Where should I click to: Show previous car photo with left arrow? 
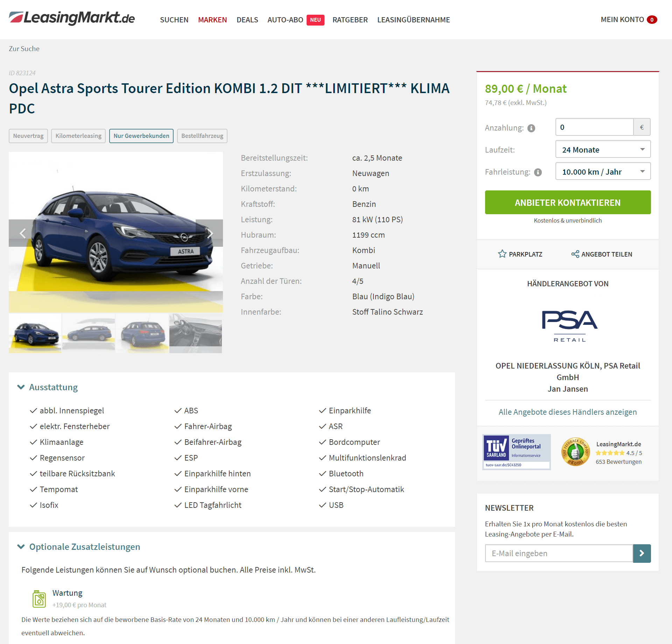[23, 233]
